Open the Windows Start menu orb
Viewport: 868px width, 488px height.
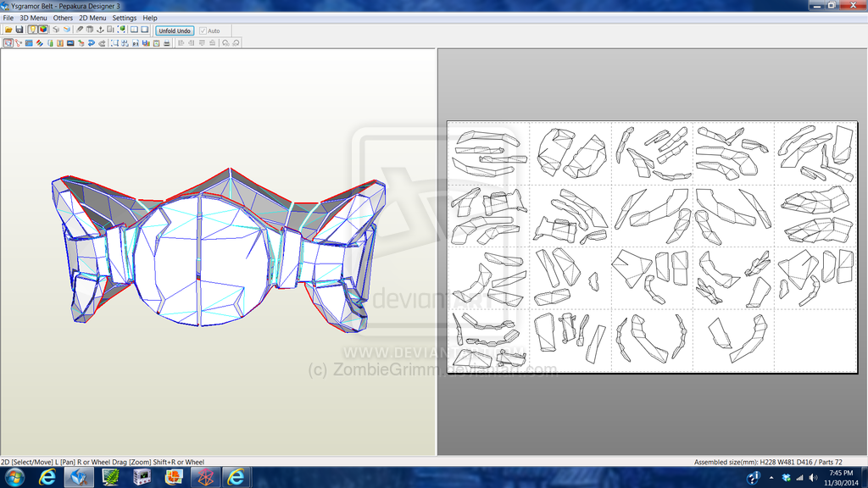coord(14,477)
